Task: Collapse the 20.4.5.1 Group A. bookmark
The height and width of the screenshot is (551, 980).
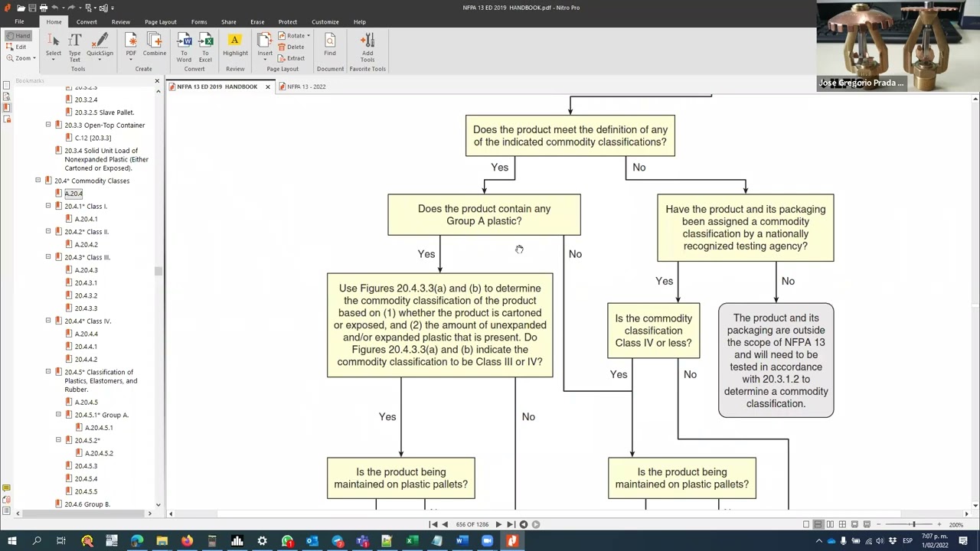Action: 58,415
